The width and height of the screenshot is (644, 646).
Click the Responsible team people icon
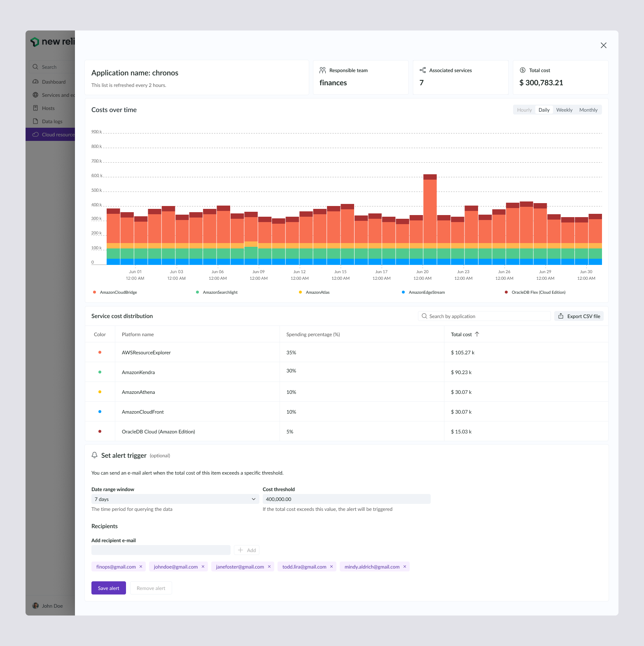322,70
